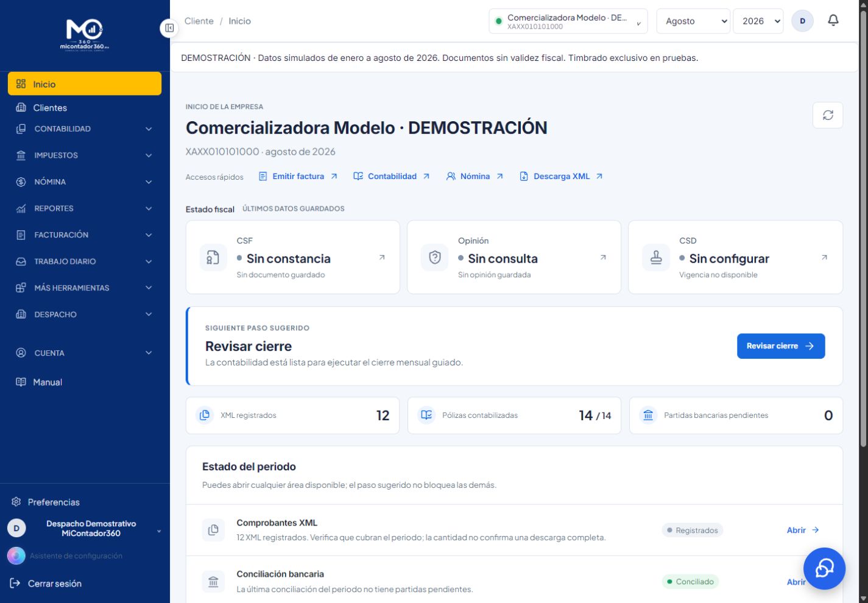
Task: Click the Asistente de configuración orb icon
Action: point(16,555)
